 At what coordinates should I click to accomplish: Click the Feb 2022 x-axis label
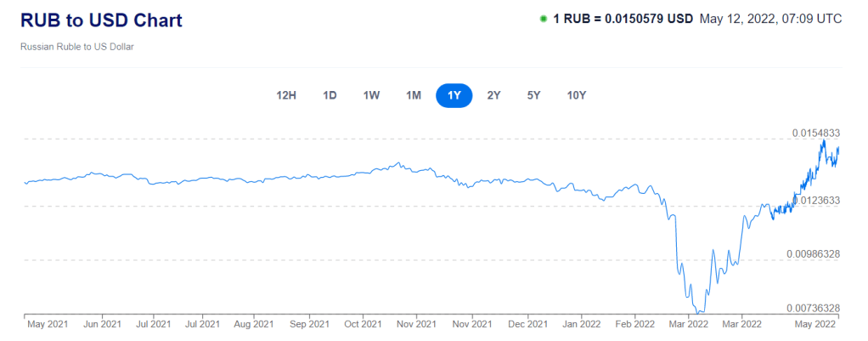[634, 324]
